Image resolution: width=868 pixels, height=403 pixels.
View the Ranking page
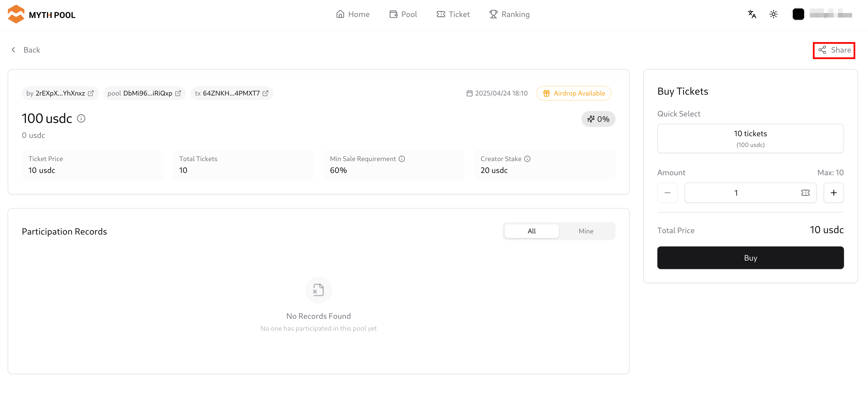pos(509,14)
